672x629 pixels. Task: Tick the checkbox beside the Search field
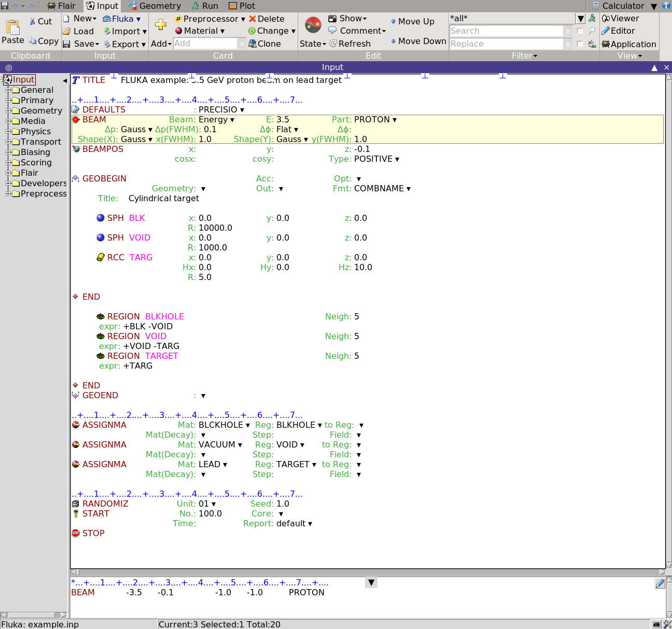[x=580, y=31]
